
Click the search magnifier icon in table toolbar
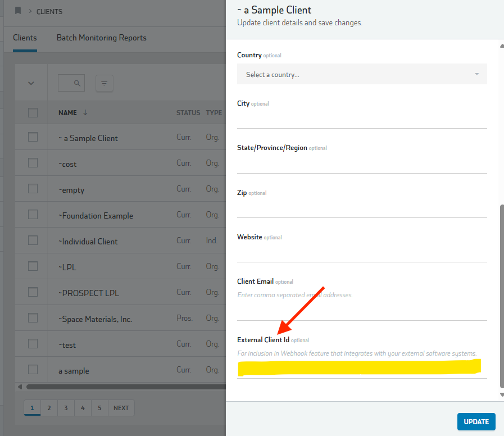pos(78,83)
